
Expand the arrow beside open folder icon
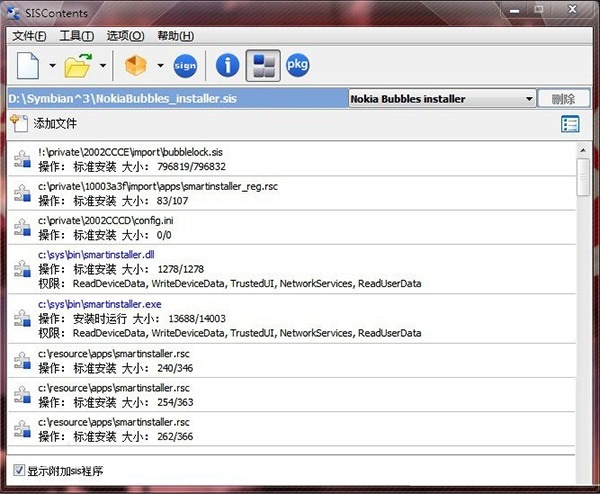[103, 65]
